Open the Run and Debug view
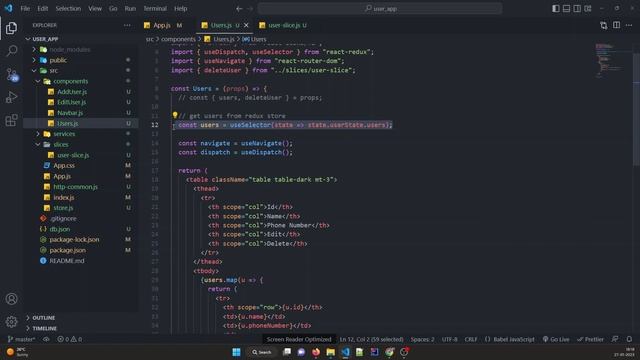640x360 pixels. [x=11, y=97]
